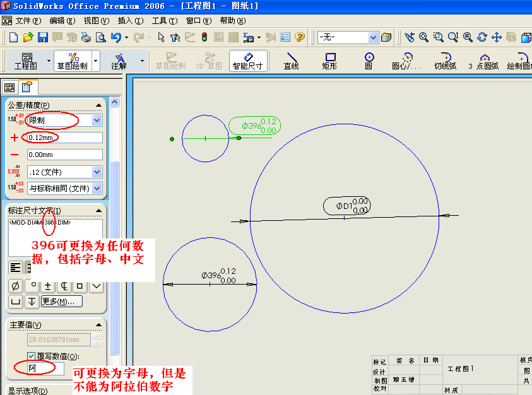
Task: Save the drawing with the floppy icon
Action: click(x=43, y=37)
